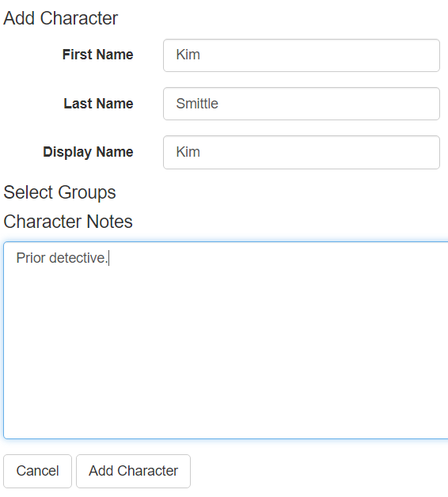Click the word Smittle in Last Name
Image resolution: width=448 pixels, height=497 pixels.
tap(197, 104)
